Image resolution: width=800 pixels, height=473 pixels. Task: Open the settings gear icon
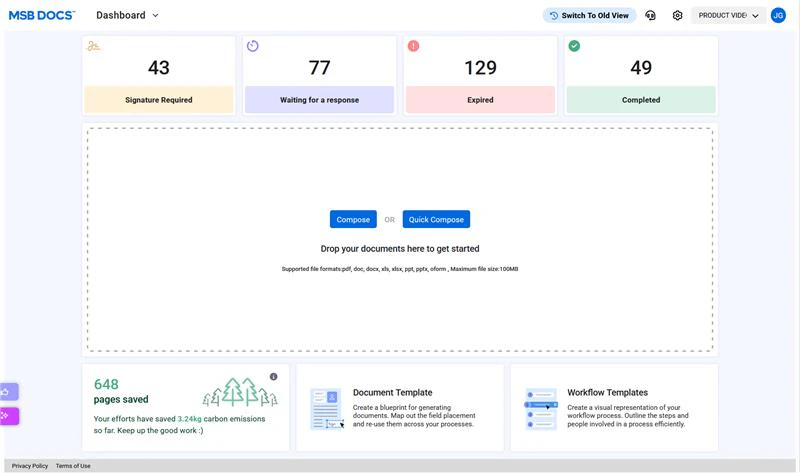point(677,15)
